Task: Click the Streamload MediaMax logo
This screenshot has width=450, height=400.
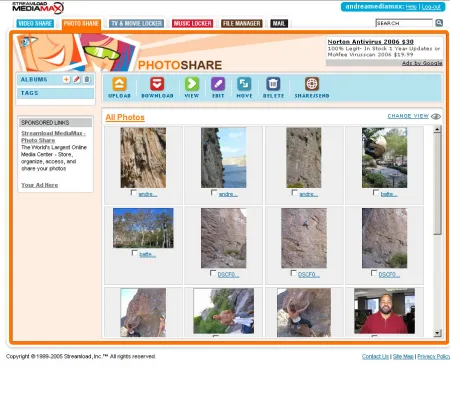Action: coord(37,7)
